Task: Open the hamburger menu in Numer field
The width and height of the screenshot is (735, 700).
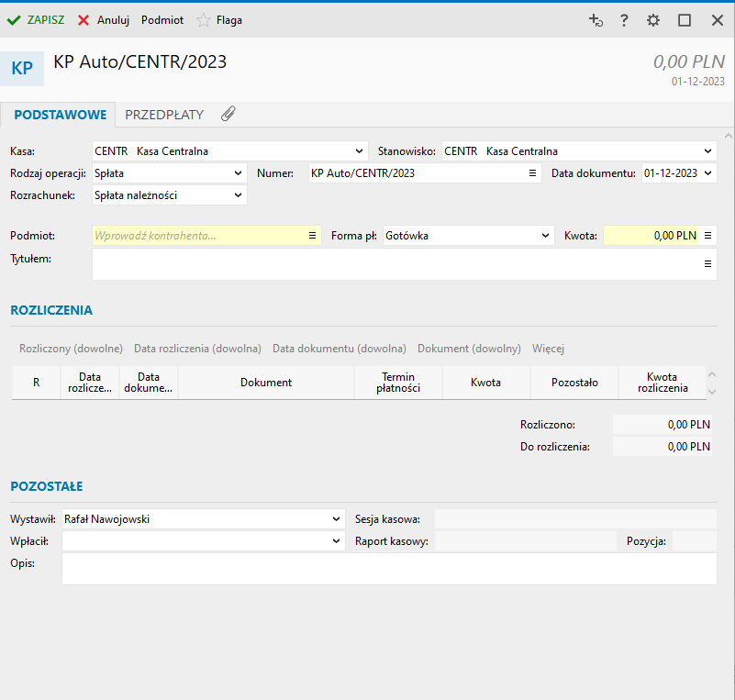Action: tap(532, 173)
